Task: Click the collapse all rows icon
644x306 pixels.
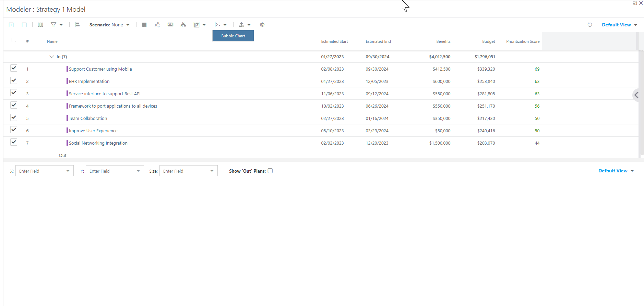Action: point(24,25)
